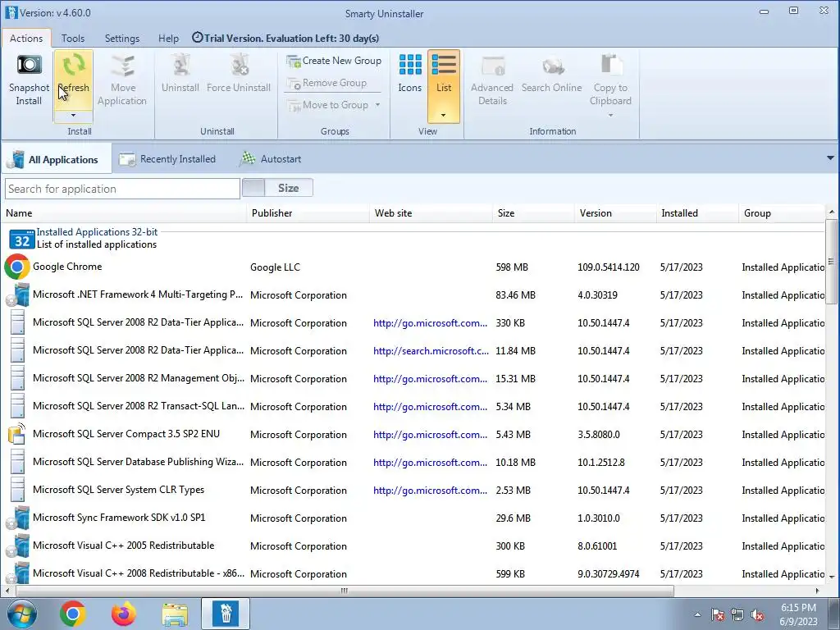Click the Search Online icon
840x630 pixels.
pyautogui.click(x=552, y=66)
